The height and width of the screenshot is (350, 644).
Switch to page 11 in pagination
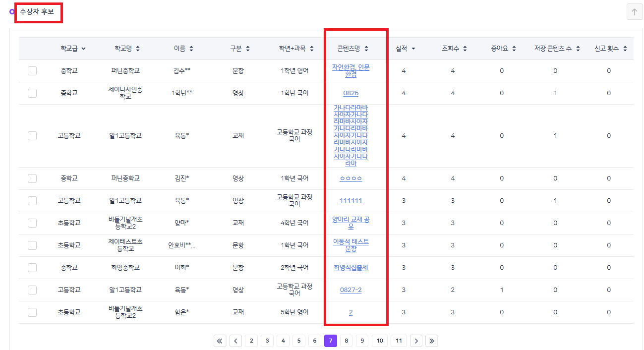399,341
